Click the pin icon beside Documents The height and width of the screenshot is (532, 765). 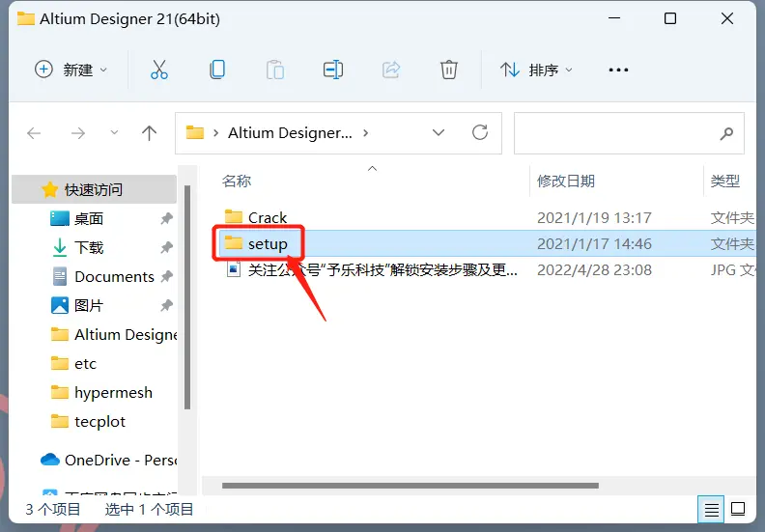pyautogui.click(x=166, y=276)
